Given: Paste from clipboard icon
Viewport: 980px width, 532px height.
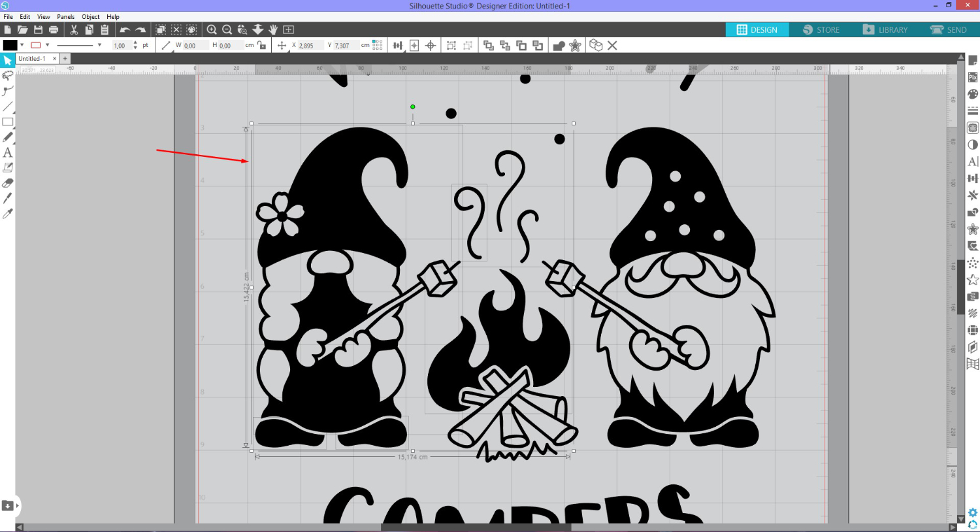Looking at the screenshot, I should pos(105,29).
